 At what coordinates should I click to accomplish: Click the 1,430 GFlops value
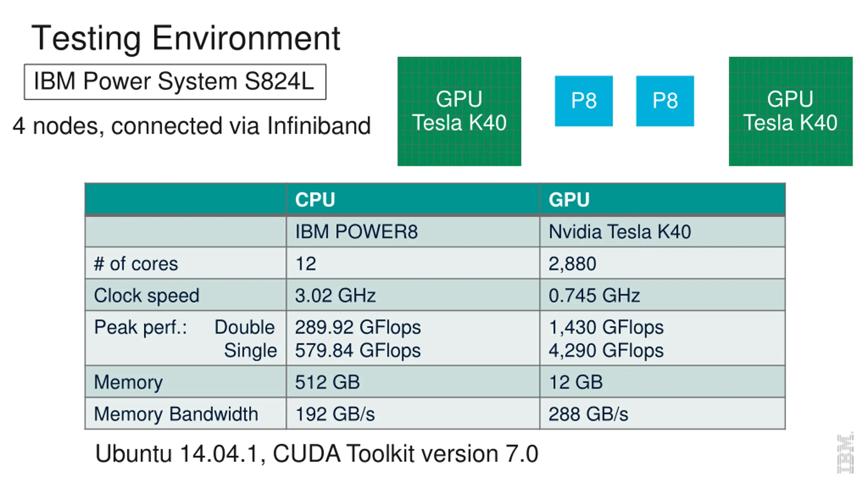click(x=606, y=327)
